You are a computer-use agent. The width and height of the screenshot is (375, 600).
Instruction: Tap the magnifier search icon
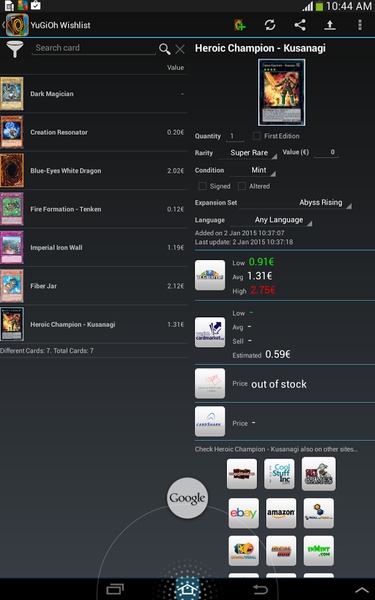click(165, 49)
